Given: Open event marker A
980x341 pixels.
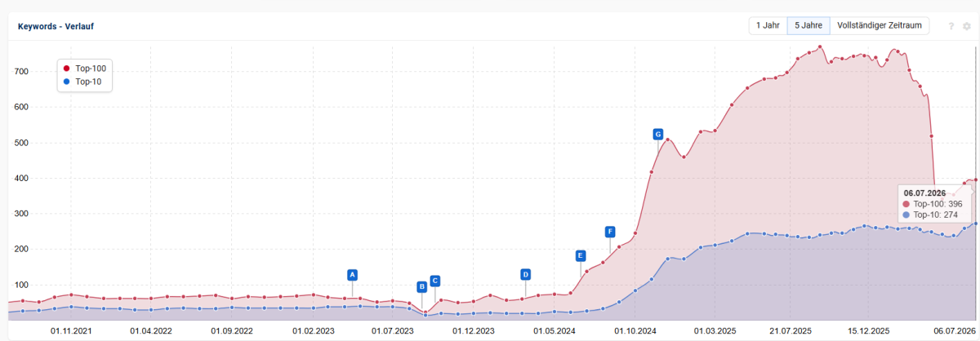Looking at the screenshot, I should pos(352,274).
